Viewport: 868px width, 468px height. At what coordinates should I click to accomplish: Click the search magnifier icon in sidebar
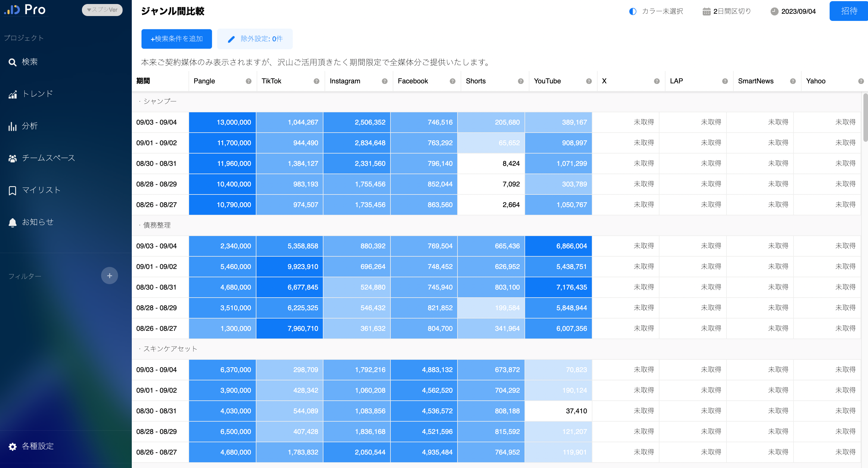click(x=13, y=62)
